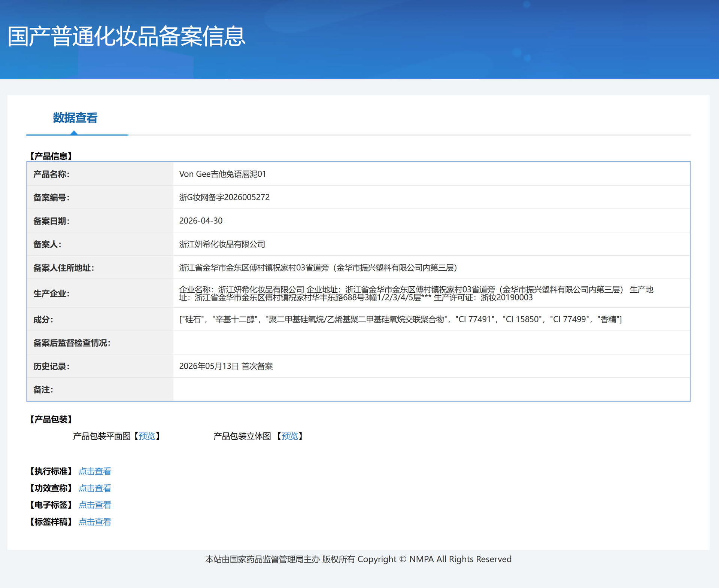The width and height of the screenshot is (719, 588).
Task: Select filing number 浙G妆网备字2026005272
Action: pyautogui.click(x=224, y=197)
